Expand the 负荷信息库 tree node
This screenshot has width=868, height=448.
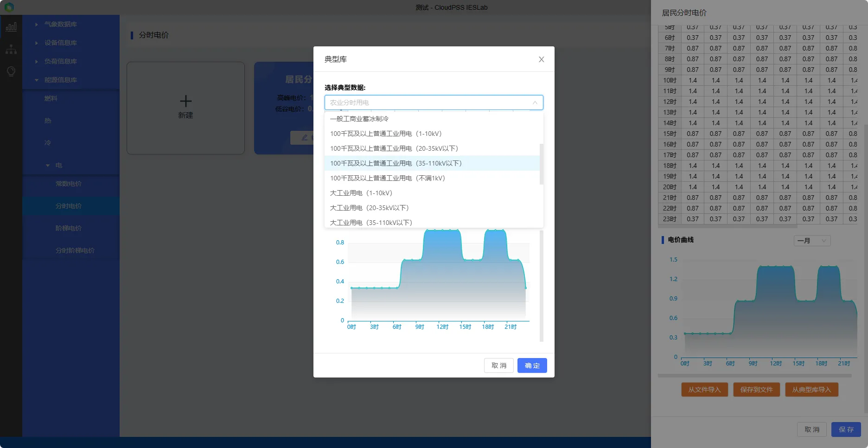point(36,61)
